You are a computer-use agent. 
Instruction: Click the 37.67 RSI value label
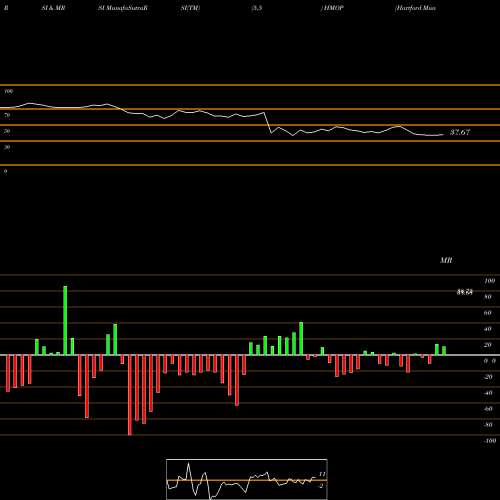pyautogui.click(x=460, y=132)
